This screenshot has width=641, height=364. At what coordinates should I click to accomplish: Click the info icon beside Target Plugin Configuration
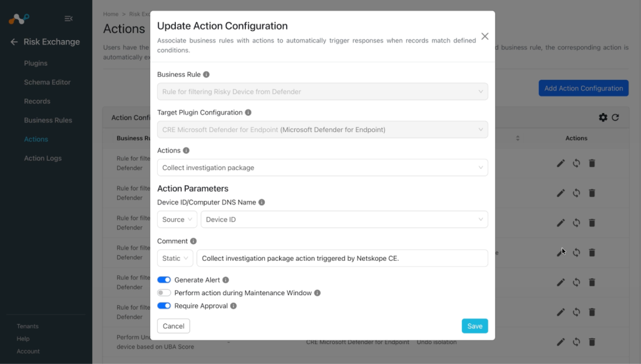pos(248,113)
